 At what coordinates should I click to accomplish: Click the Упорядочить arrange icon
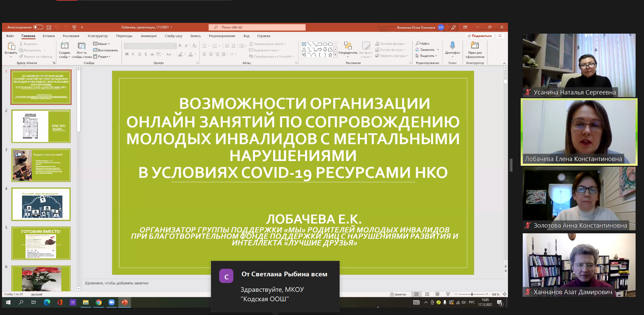tap(348, 46)
